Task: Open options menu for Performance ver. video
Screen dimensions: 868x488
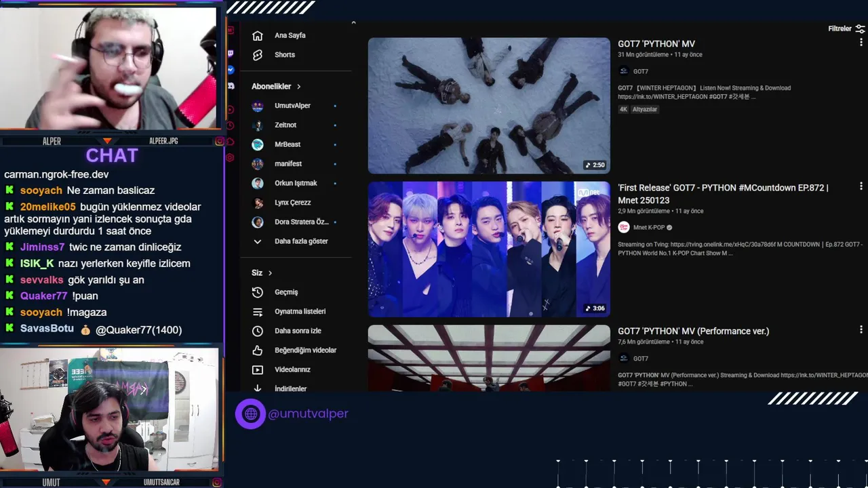Action: pos(861,330)
